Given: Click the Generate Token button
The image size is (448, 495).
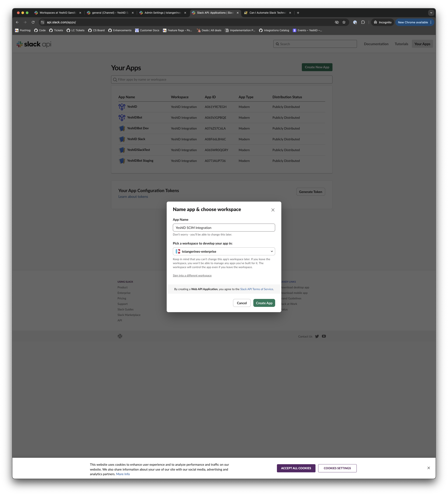Looking at the screenshot, I should (310, 192).
